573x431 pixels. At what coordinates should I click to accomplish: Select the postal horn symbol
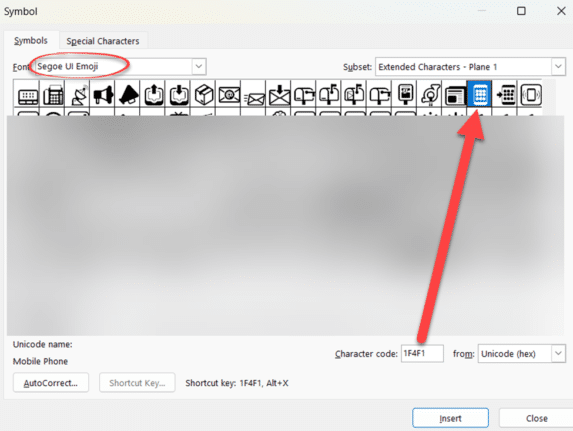tap(430, 95)
